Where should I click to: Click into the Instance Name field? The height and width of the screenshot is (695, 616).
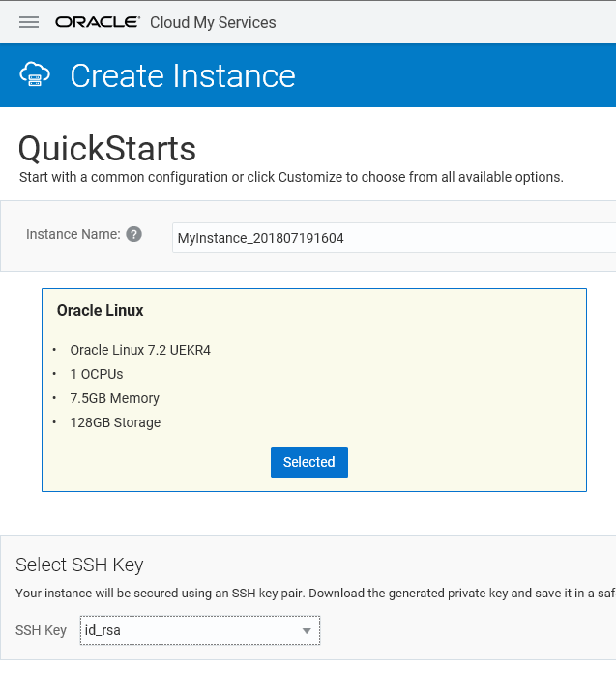[394, 238]
